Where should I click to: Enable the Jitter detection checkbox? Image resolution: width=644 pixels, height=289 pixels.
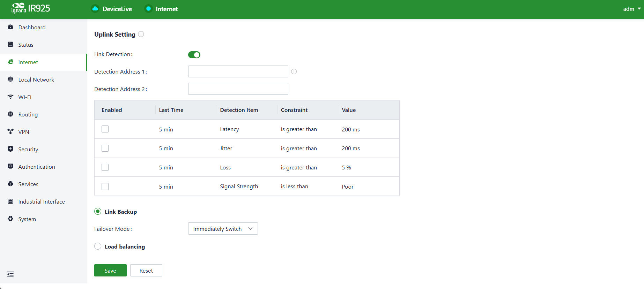(105, 148)
